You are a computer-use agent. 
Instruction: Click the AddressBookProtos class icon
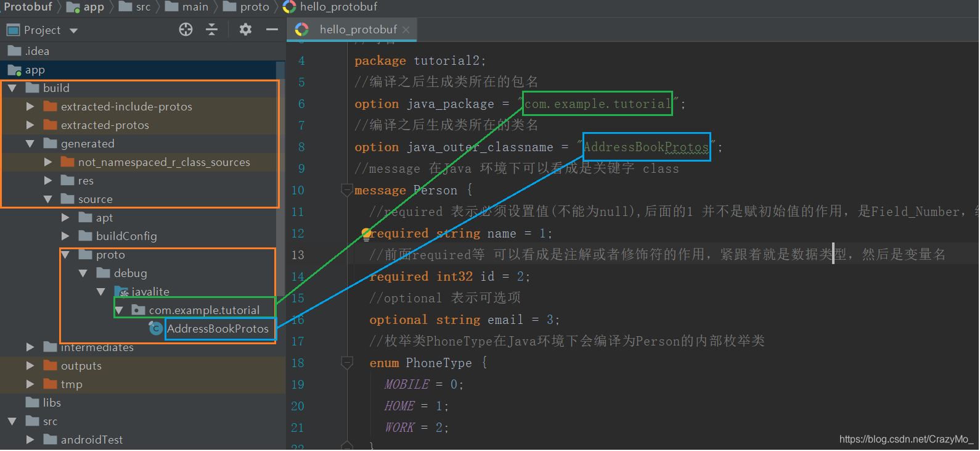156,328
